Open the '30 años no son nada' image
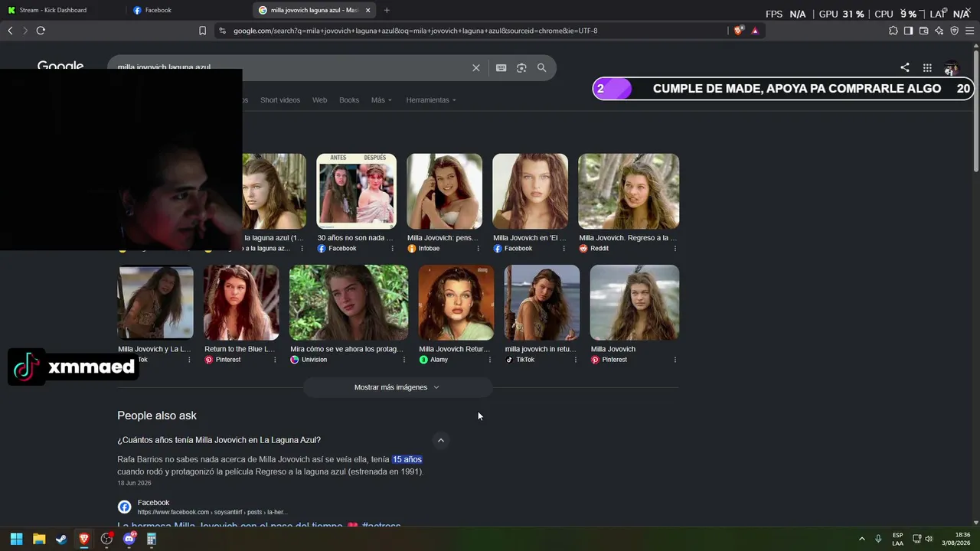 [x=357, y=191]
